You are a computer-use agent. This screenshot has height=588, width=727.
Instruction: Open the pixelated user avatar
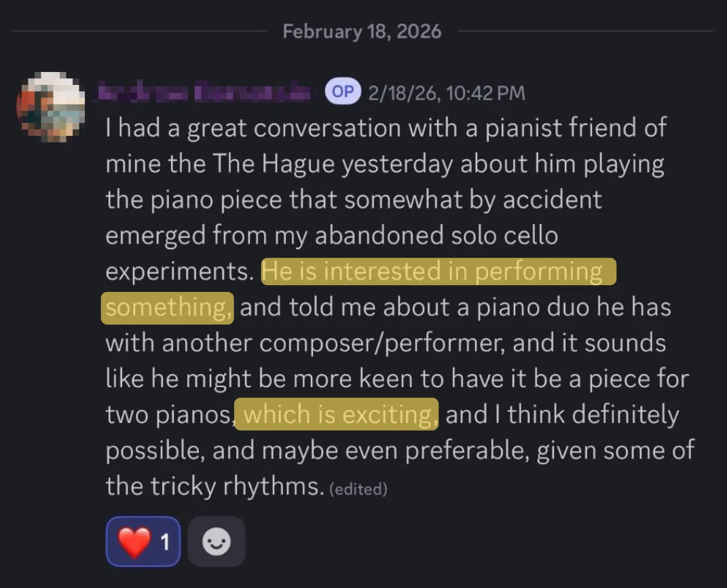pos(50,106)
